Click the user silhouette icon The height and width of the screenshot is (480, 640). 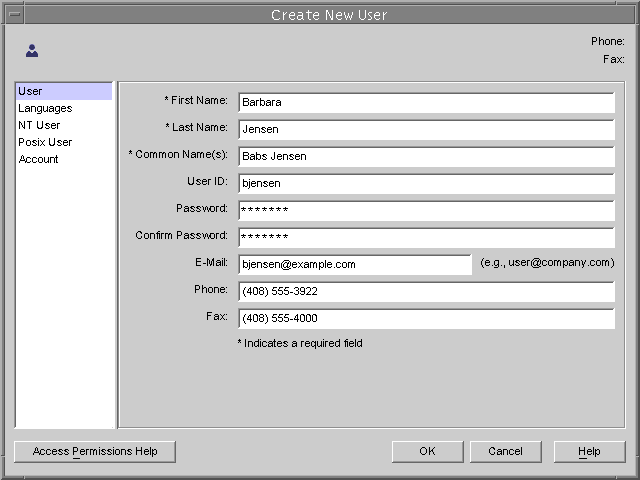pyautogui.click(x=32, y=51)
